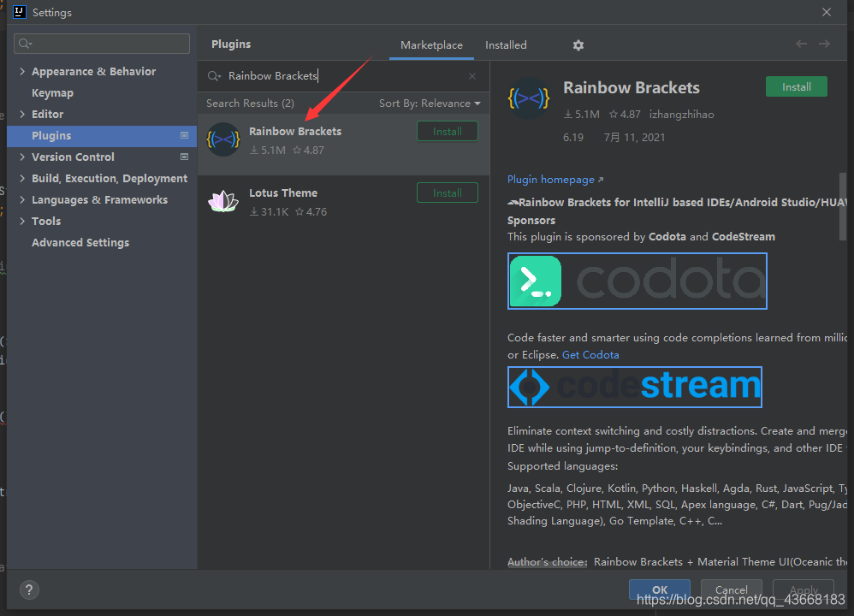The width and height of the screenshot is (854, 616).
Task: Select the Rainbow Brackets result title
Action: tap(295, 131)
